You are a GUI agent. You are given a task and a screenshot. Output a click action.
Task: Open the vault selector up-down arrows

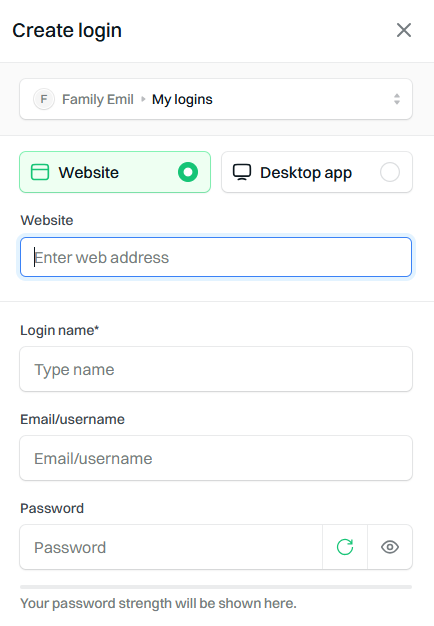point(396,99)
